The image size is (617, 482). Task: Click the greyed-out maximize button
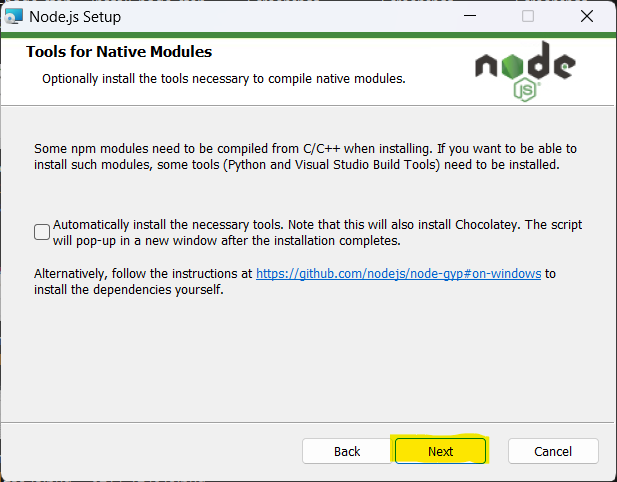tap(528, 16)
